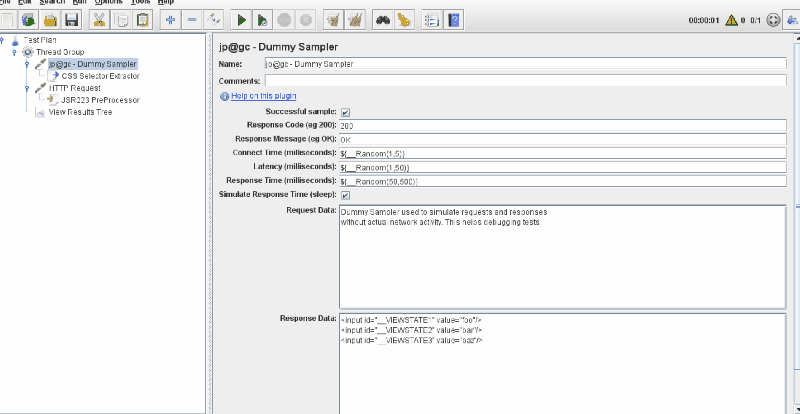Open the Tools menu
Screen dimensions: 800x414
point(140,2)
